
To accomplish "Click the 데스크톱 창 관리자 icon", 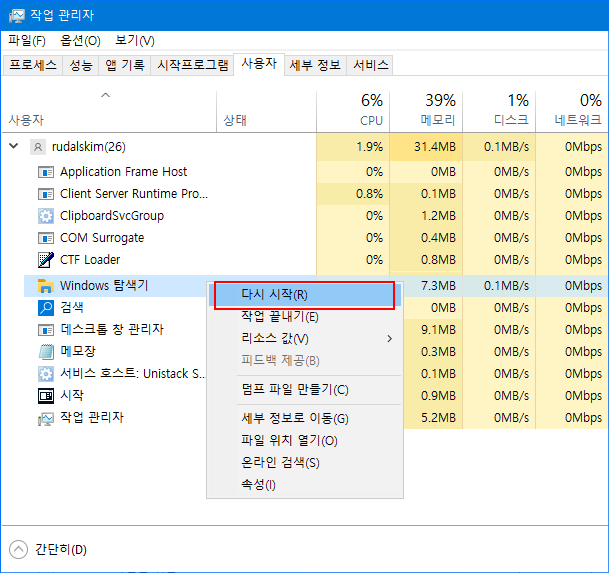I will pos(46,330).
